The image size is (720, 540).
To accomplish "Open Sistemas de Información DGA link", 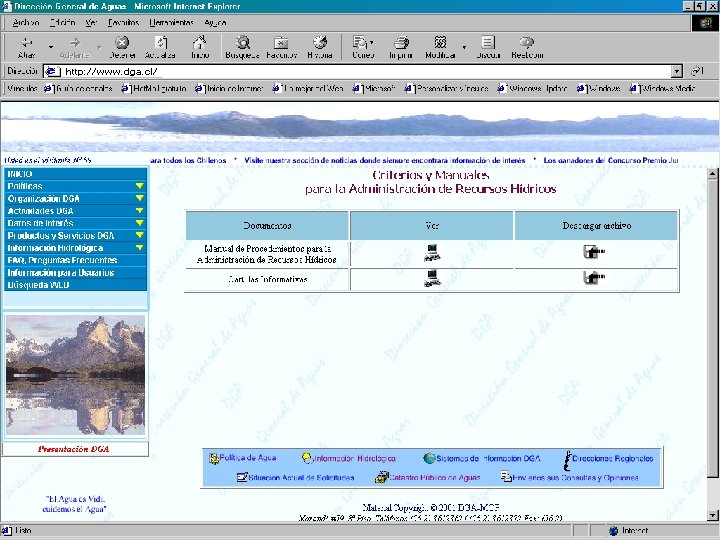I will (x=488, y=458).
